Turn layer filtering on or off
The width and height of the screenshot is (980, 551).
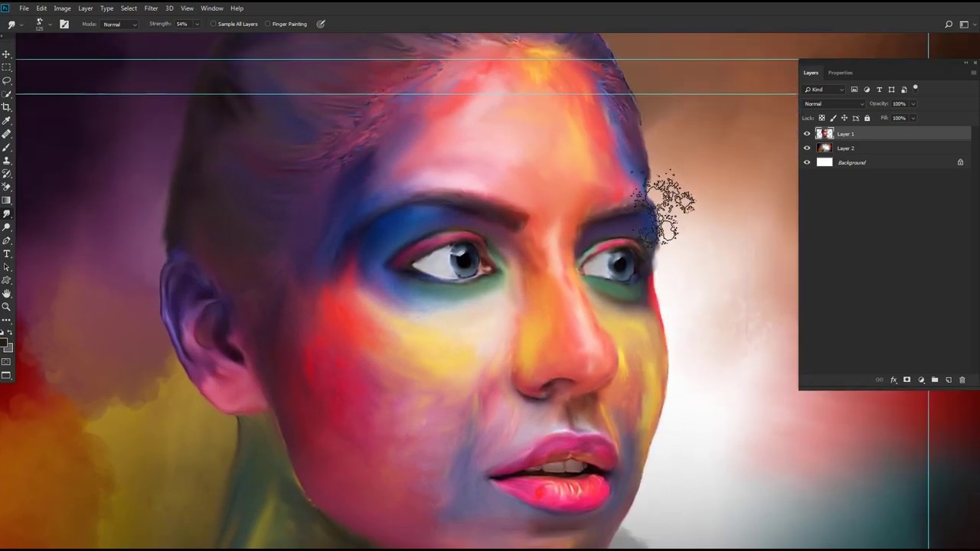(x=915, y=88)
